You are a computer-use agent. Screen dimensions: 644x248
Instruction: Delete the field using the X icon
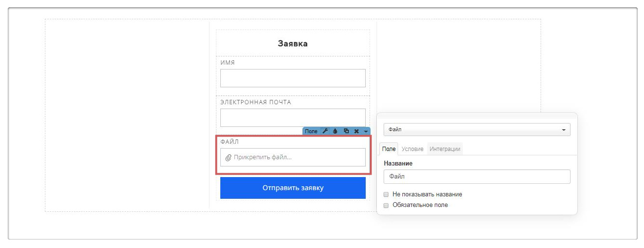(x=357, y=131)
